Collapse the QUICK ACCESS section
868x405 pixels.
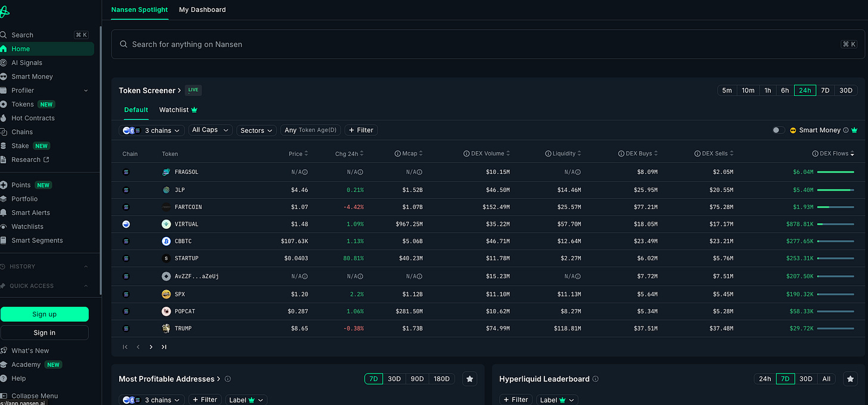point(86,286)
